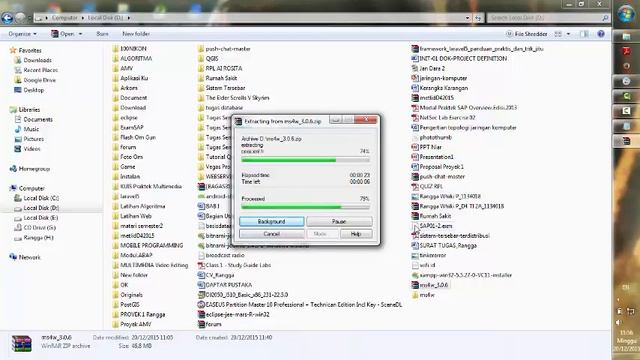This screenshot has height=360, width=640.
Task: Click Help in the extraction dialog
Action: click(x=356, y=234)
